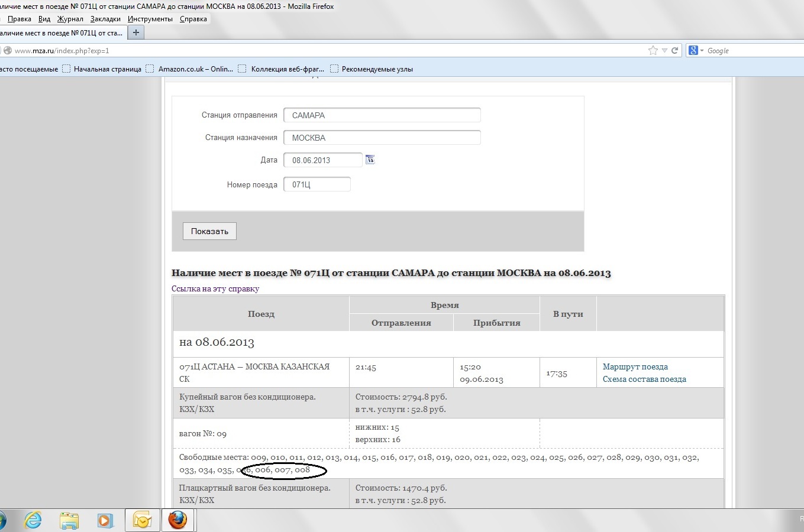Viewport: 804px width, 532px height.
Task: Open the Закладки menu
Action: pos(105,19)
